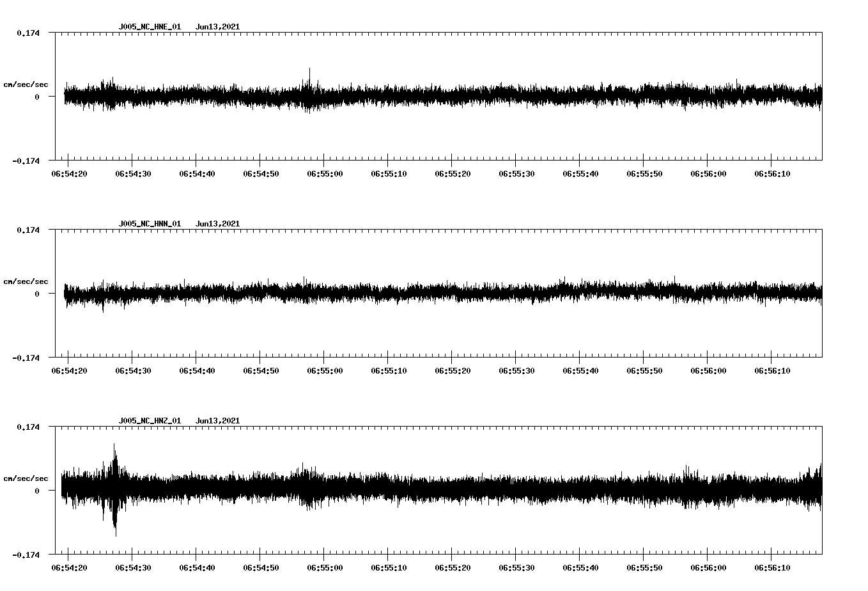Click the largest spike in HNZ waveform

click(115, 489)
